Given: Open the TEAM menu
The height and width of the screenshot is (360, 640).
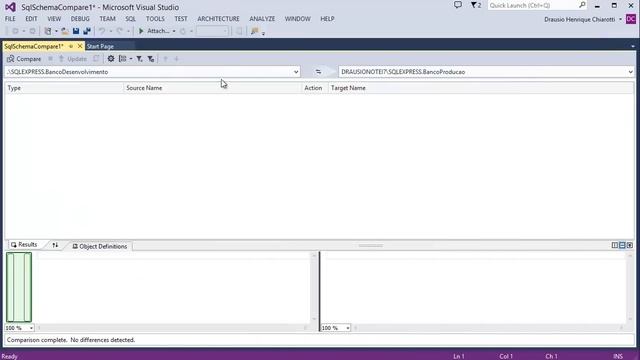Looking at the screenshot, I should pos(107,19).
